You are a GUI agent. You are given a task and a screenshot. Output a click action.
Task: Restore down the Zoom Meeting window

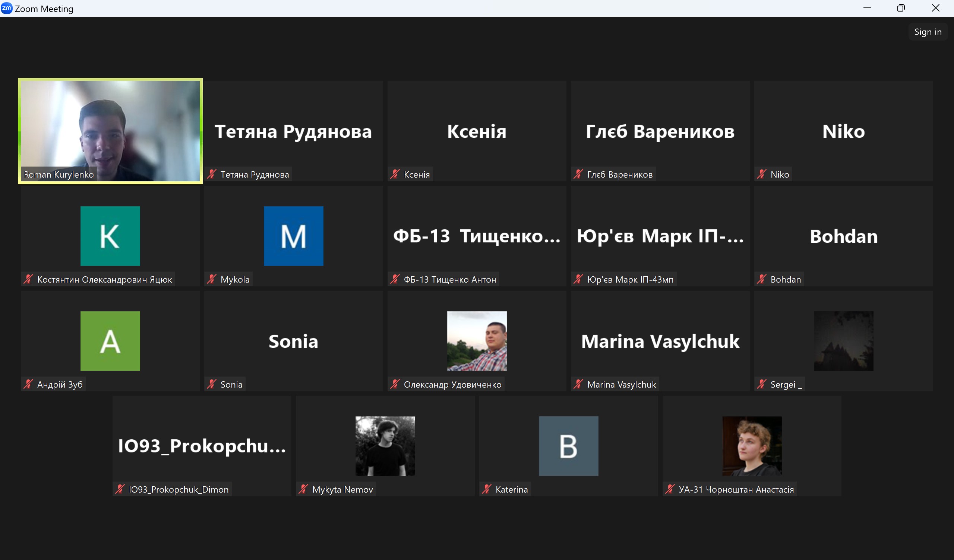pyautogui.click(x=901, y=8)
